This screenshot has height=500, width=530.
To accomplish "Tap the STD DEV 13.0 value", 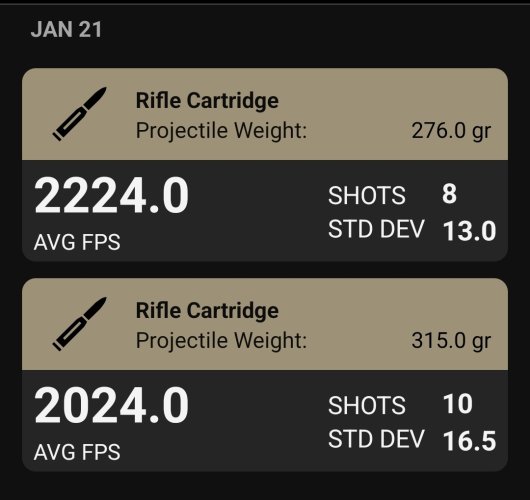I will tap(469, 231).
